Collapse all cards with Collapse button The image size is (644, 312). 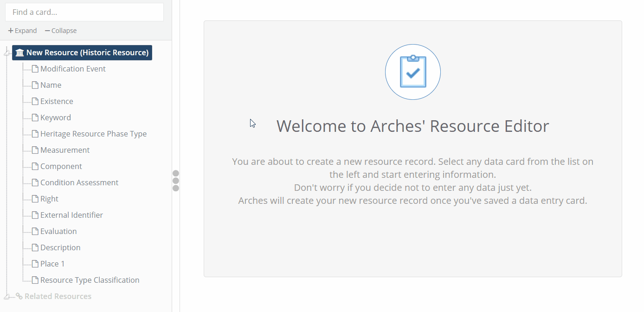(61, 31)
